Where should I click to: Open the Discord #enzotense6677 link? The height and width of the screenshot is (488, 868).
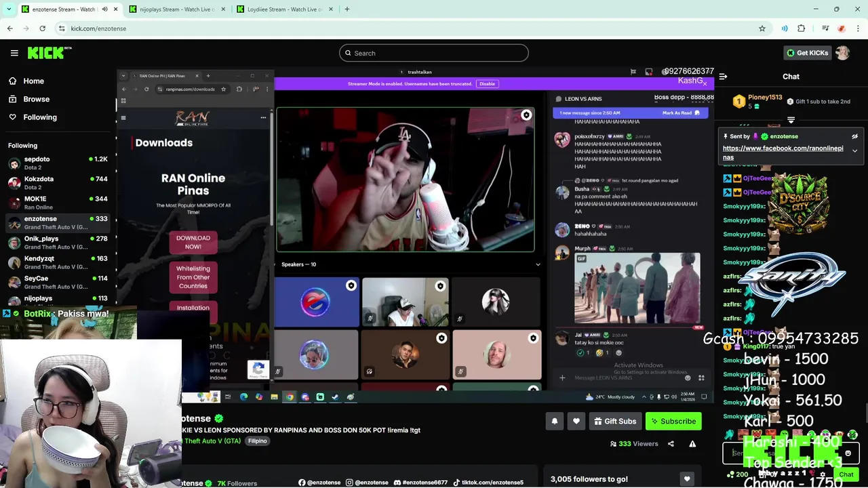(420, 483)
